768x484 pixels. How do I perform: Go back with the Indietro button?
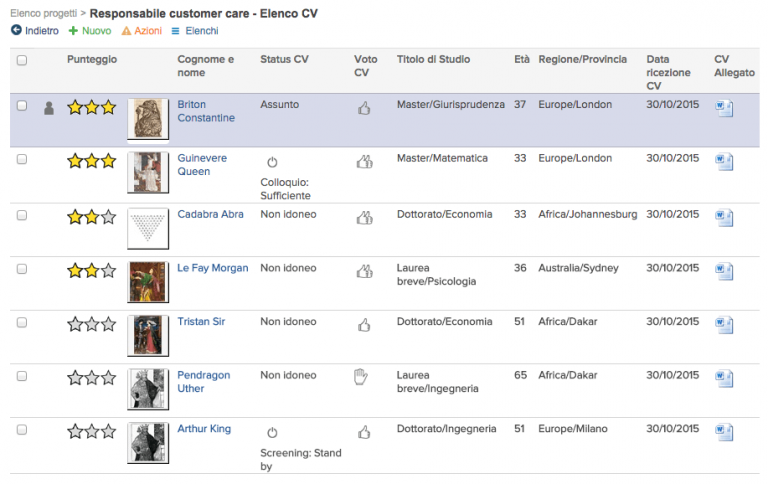click(x=35, y=31)
